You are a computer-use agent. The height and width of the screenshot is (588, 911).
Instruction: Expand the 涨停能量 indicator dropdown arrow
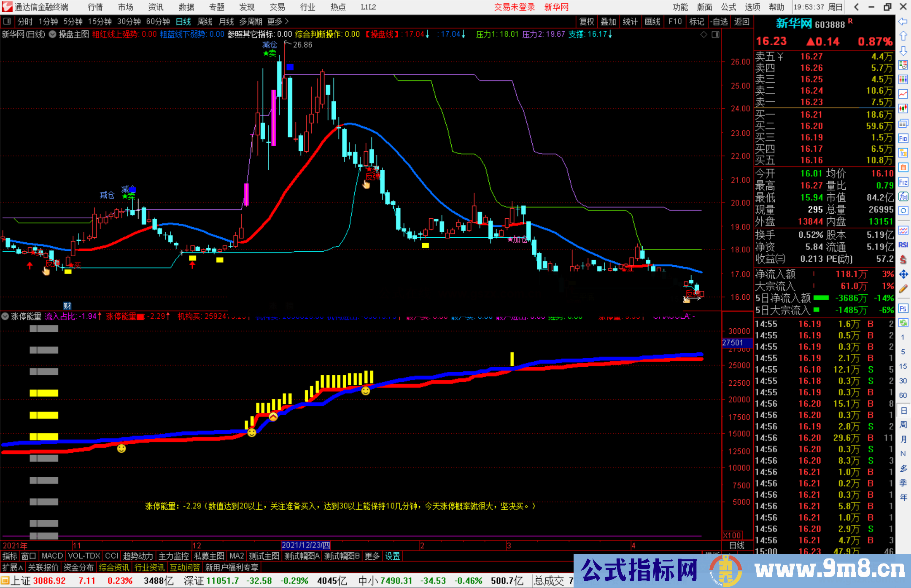coord(5,316)
